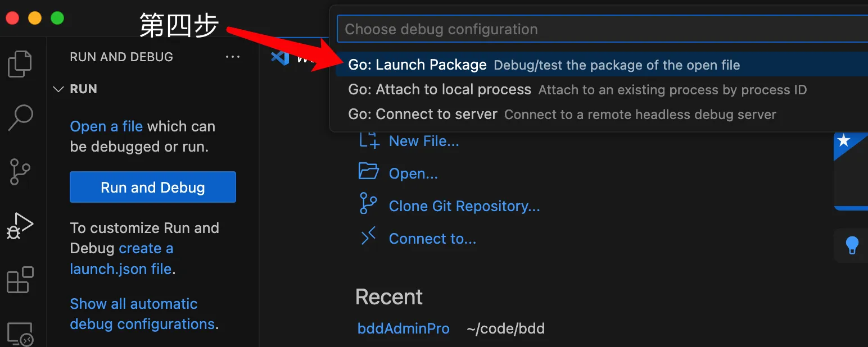Click the 'Open a file' link

tap(106, 126)
